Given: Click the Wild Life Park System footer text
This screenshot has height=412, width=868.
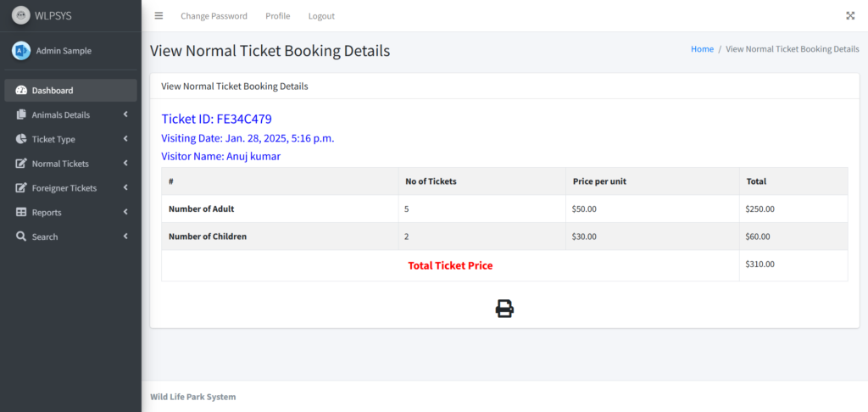Looking at the screenshot, I should pos(192,397).
